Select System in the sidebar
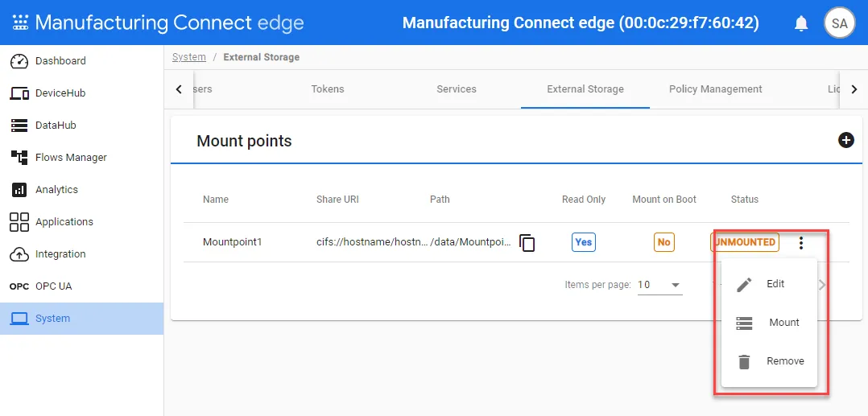 pos(81,319)
